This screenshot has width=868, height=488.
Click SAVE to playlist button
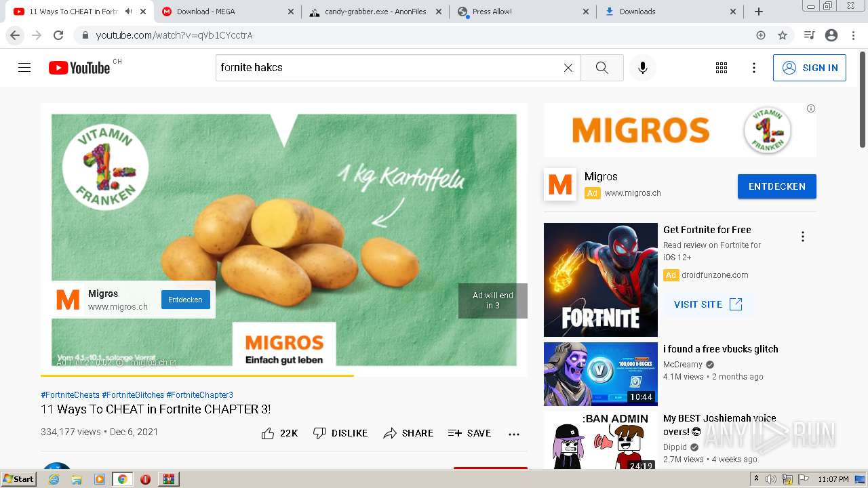coord(469,433)
